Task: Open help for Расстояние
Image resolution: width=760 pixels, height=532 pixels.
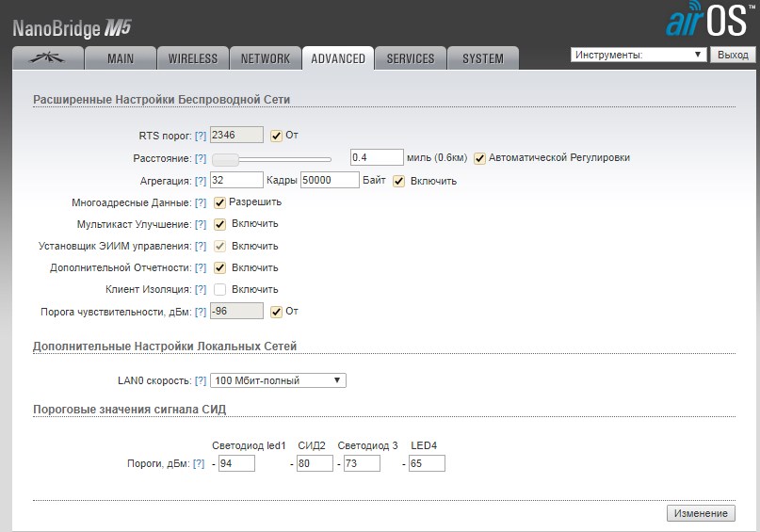Action: [x=201, y=158]
